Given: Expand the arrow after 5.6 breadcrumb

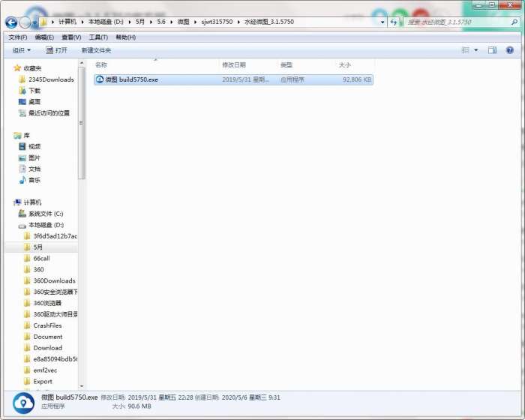Looking at the screenshot, I should tap(172, 22).
